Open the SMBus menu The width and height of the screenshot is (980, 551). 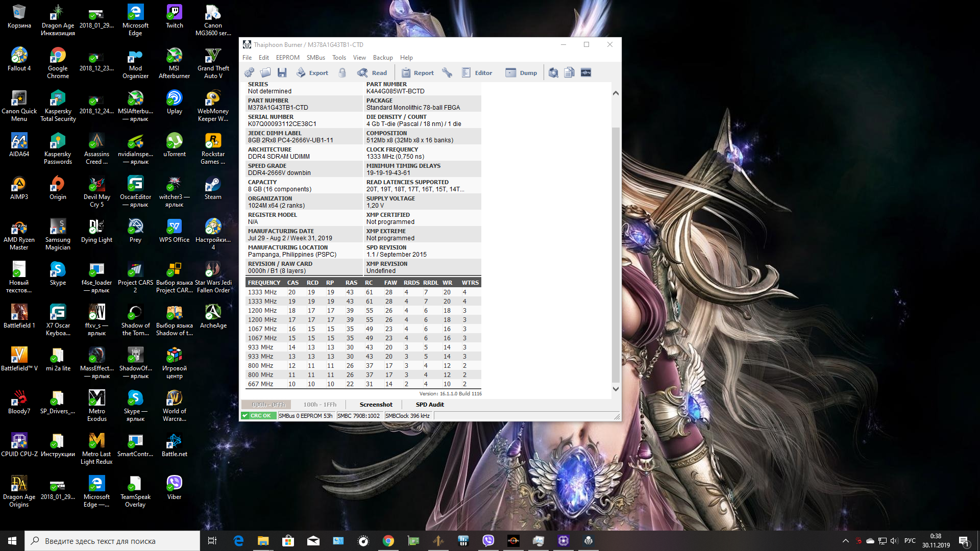point(316,58)
